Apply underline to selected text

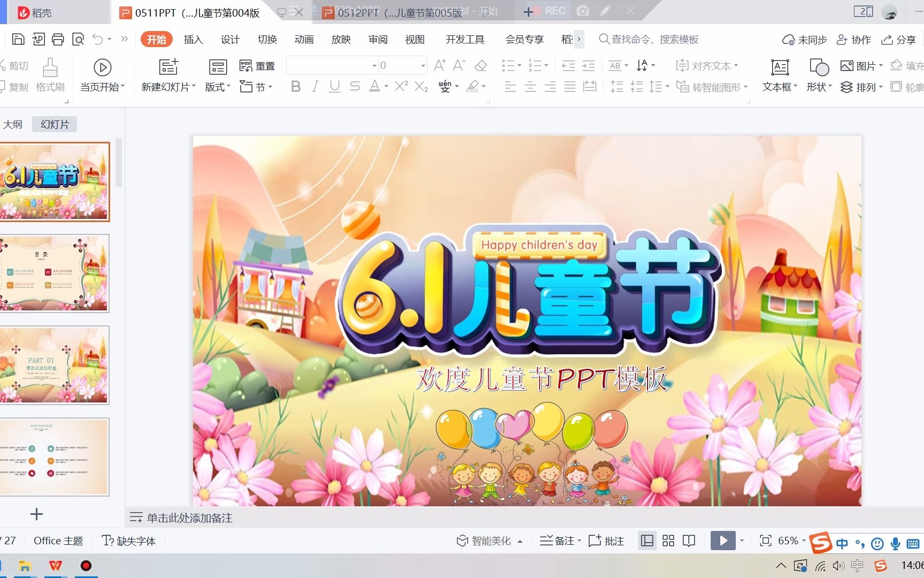pyautogui.click(x=335, y=86)
